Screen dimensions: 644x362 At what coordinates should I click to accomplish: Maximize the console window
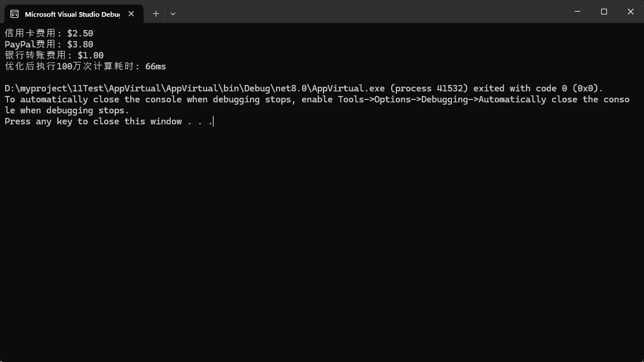[x=604, y=12]
